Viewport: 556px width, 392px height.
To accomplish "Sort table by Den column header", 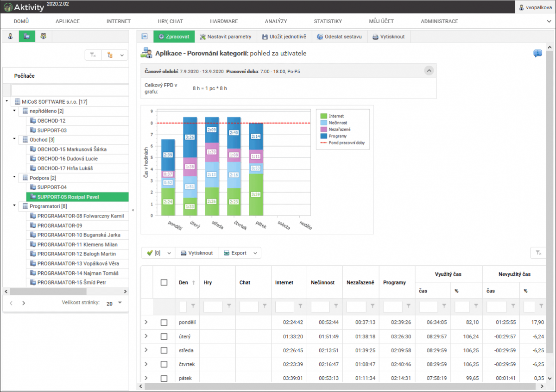I will click(x=184, y=282).
